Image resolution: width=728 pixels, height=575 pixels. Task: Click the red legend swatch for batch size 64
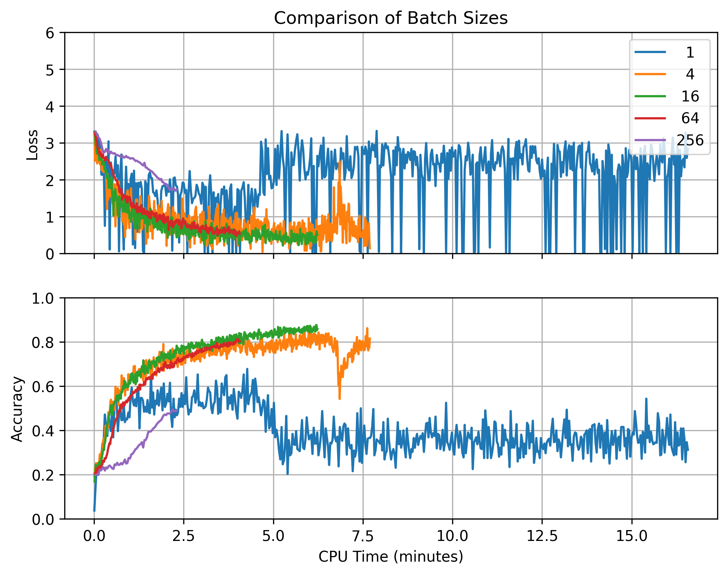(650, 118)
